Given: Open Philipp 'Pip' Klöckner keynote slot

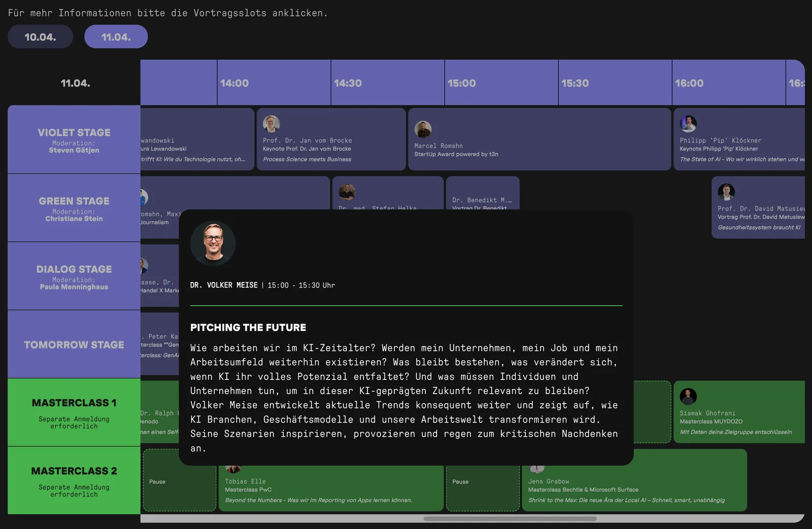Looking at the screenshot, I should click(739, 139).
